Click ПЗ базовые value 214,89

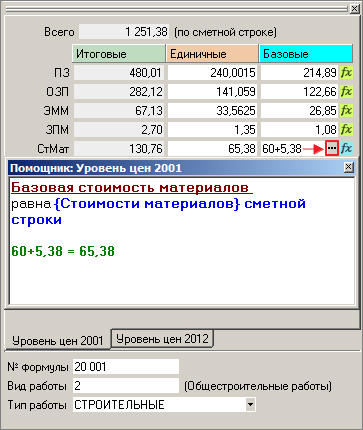click(x=299, y=72)
